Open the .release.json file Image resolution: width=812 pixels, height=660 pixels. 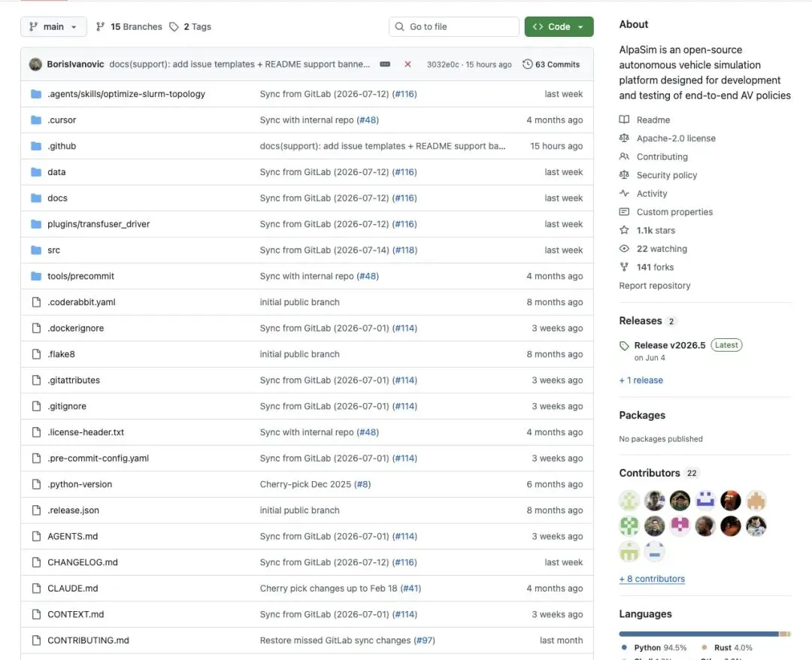point(73,510)
